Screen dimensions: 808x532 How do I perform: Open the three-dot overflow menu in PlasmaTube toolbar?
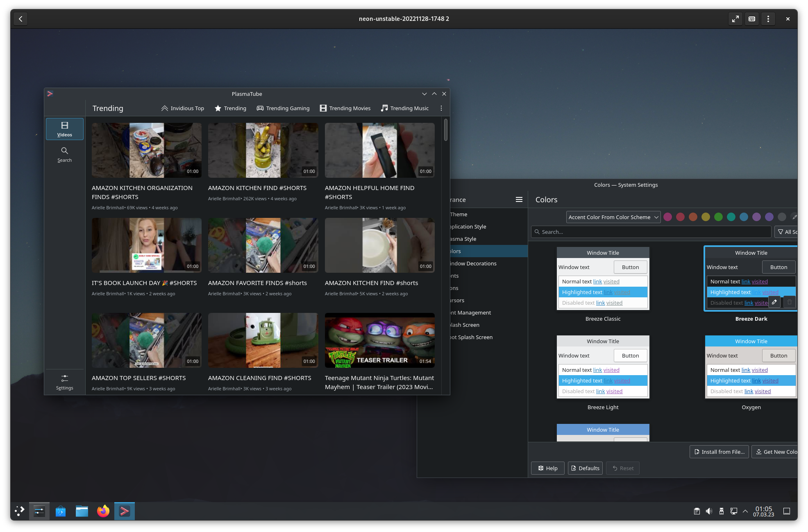pyautogui.click(x=441, y=108)
